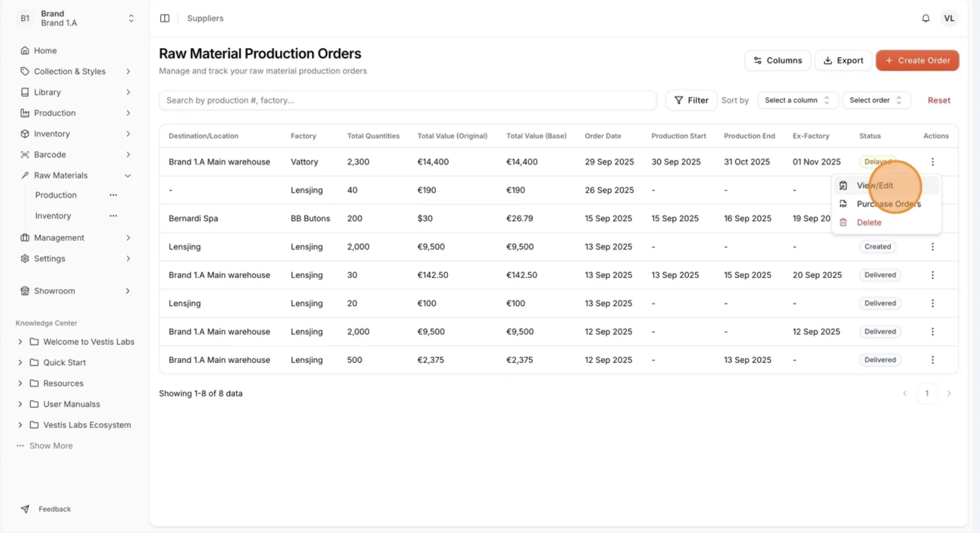Open the Home sidebar item
This screenshot has height=533, width=980.
[x=45, y=51]
